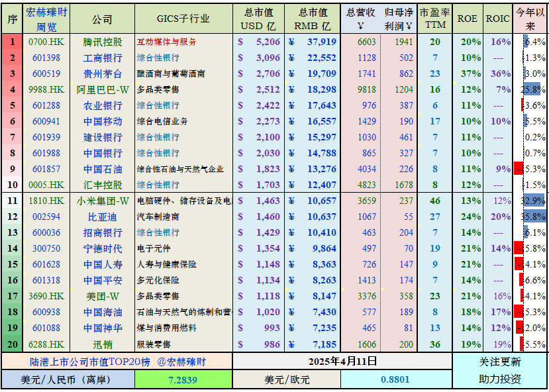549x392 pixels.
Task: Select the 中国平安 company cell
Action: tap(102, 280)
